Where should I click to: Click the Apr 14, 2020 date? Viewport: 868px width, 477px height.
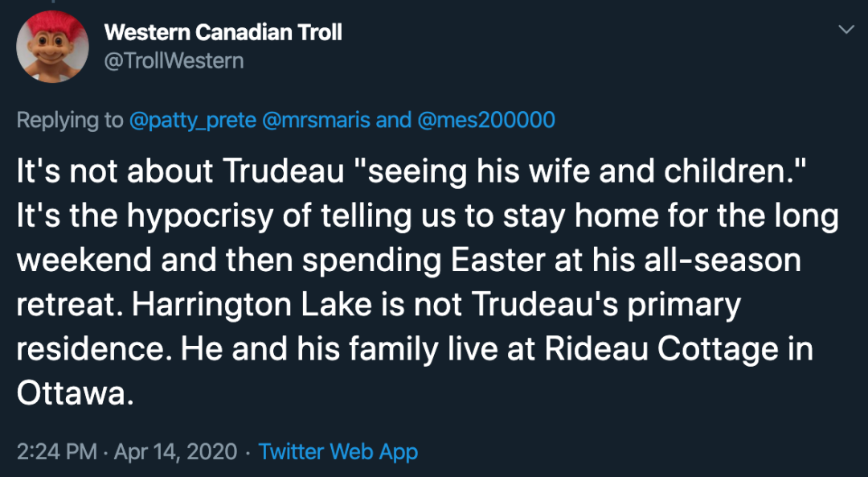[x=175, y=451]
